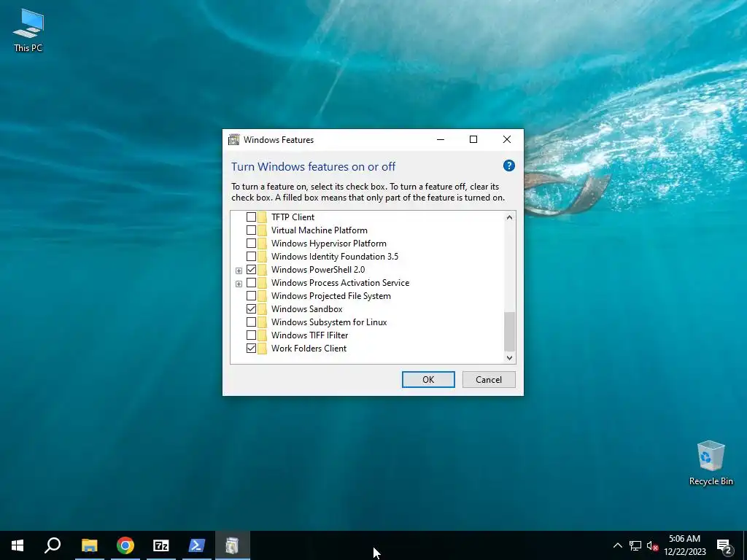Viewport: 747px width, 560px height.
Task: Click OK to apply feature changes
Action: click(x=428, y=379)
